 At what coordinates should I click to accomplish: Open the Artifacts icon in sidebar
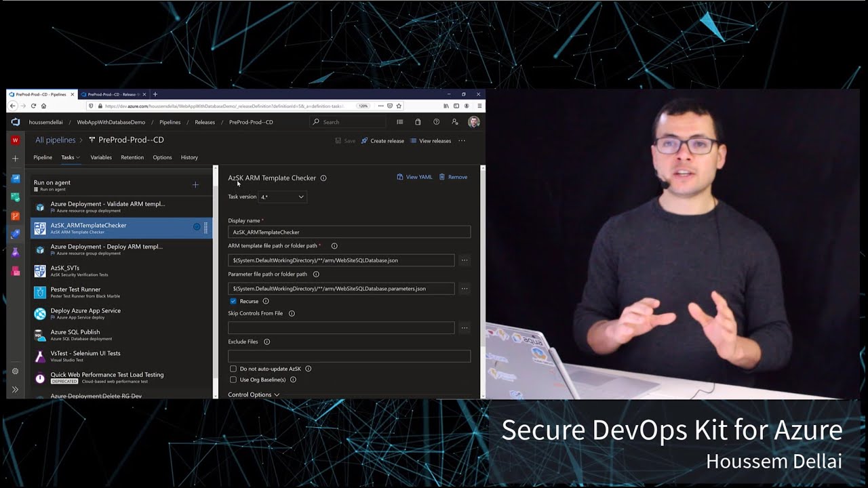click(16, 271)
